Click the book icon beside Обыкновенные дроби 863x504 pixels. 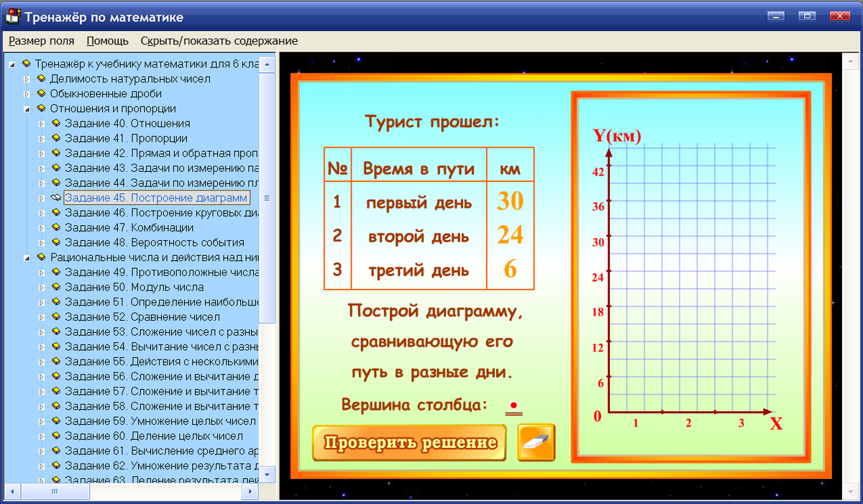[x=43, y=93]
